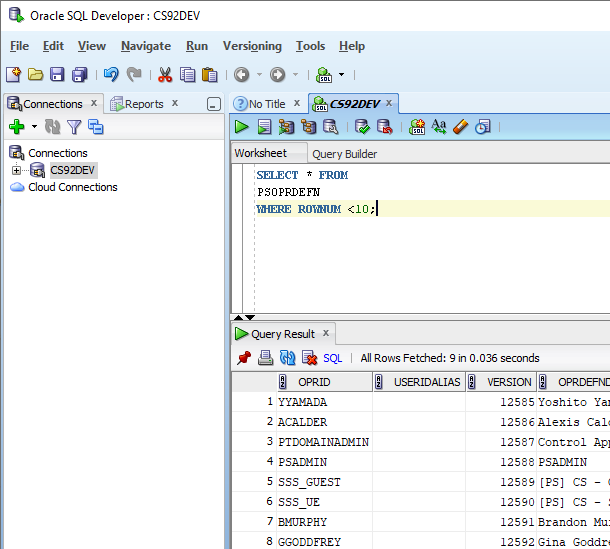
Task: Open the Forward history dropdown arrow
Action: [x=295, y=74]
